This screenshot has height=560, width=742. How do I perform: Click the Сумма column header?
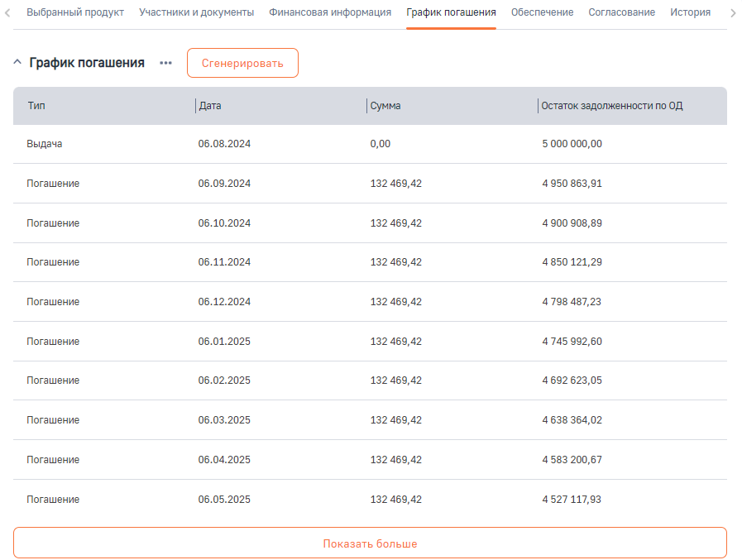(385, 106)
